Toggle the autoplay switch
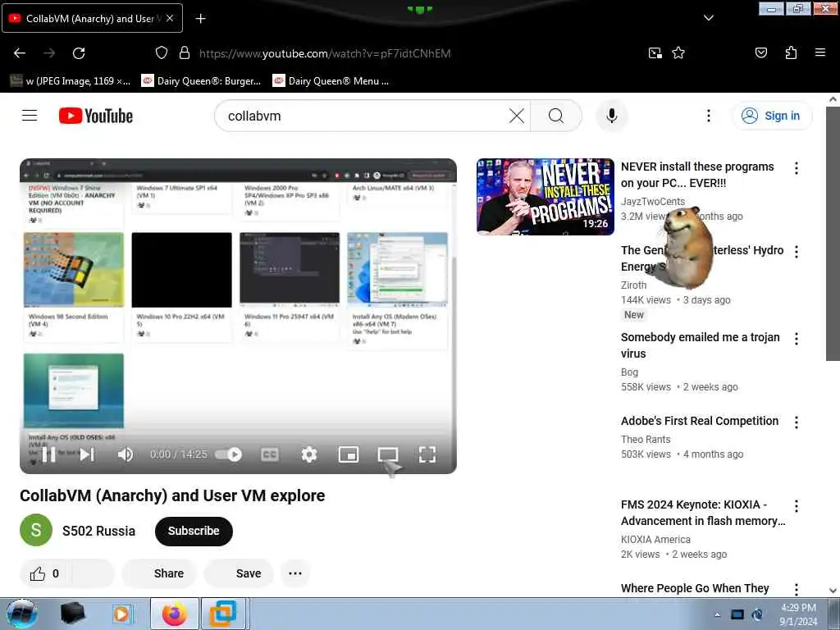Screen dimensions: 840x630 [x=229, y=454]
